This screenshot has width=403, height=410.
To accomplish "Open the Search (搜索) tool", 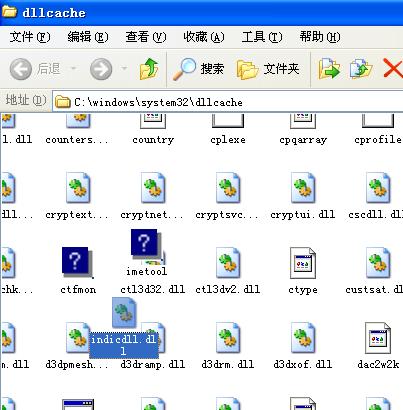I will point(198,69).
